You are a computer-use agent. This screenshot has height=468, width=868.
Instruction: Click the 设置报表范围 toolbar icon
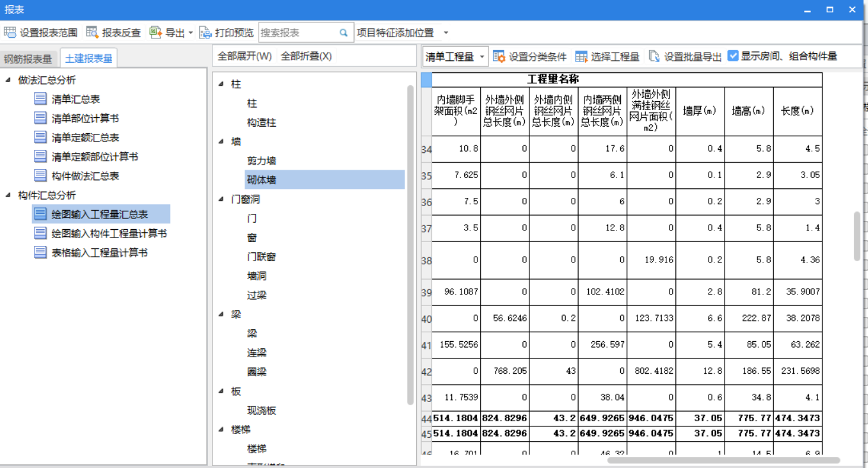click(x=10, y=33)
